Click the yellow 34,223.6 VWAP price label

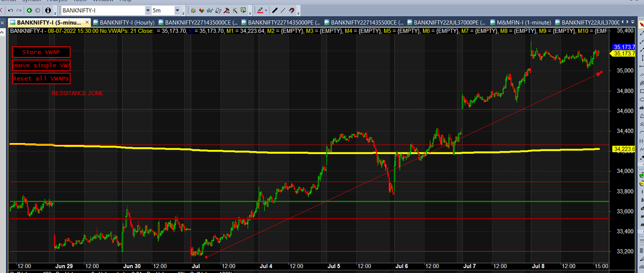click(x=624, y=149)
